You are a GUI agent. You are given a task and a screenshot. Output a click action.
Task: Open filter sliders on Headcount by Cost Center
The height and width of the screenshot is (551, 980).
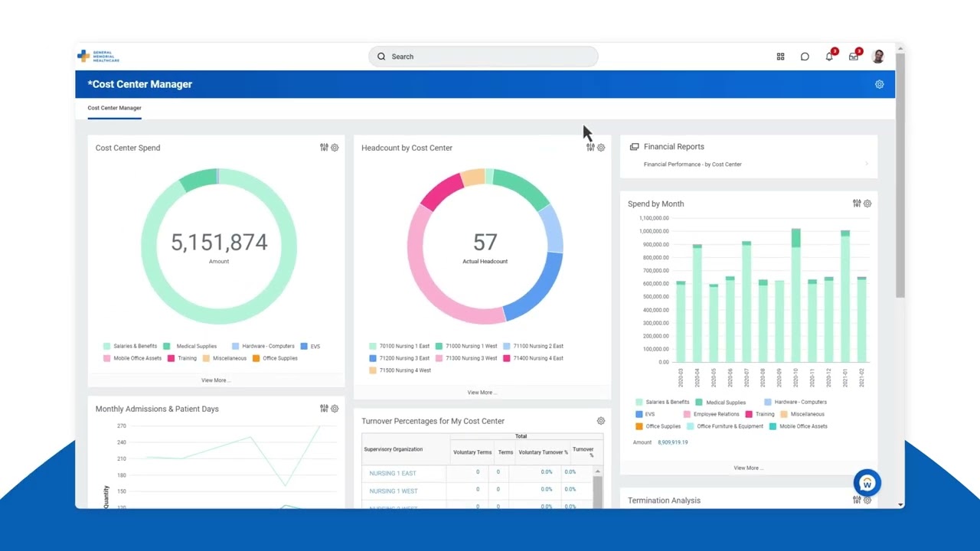pos(590,148)
